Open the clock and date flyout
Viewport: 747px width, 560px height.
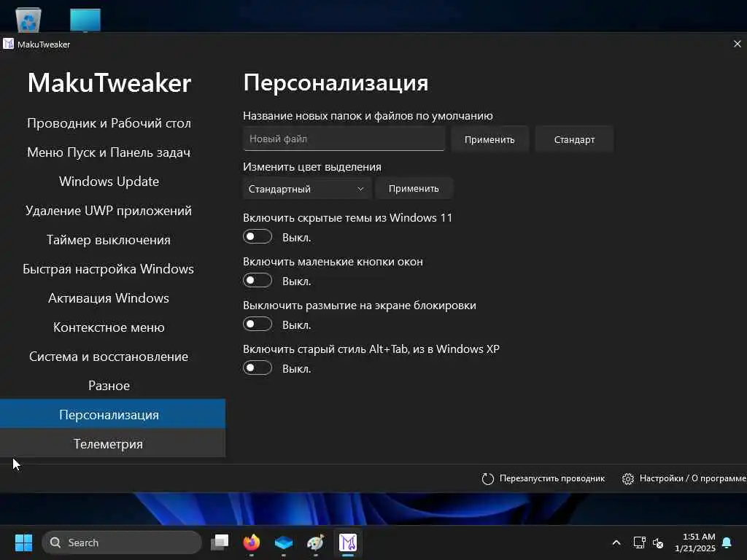click(x=695, y=542)
